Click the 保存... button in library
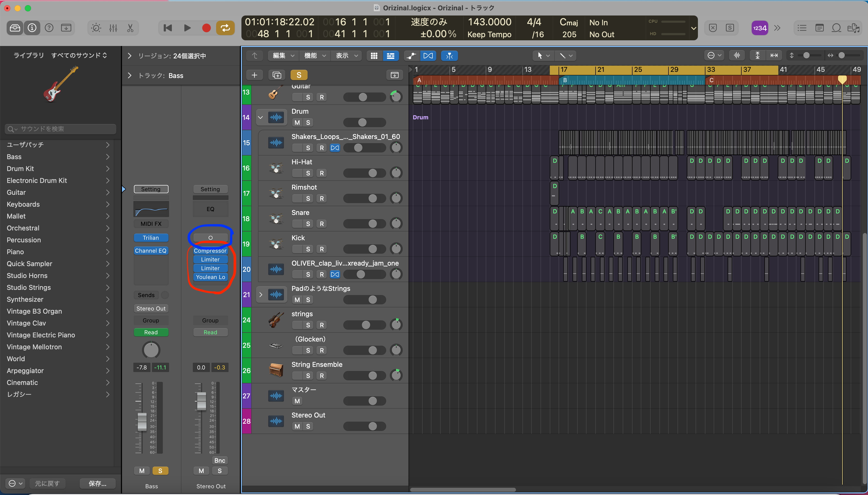This screenshot has width=868, height=495. (x=98, y=483)
